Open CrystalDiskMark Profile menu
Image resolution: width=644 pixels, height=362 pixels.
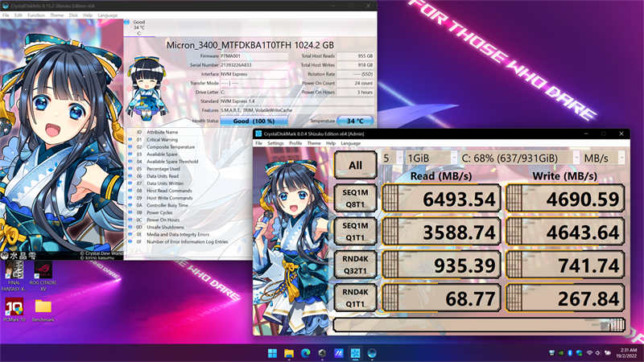click(x=295, y=143)
